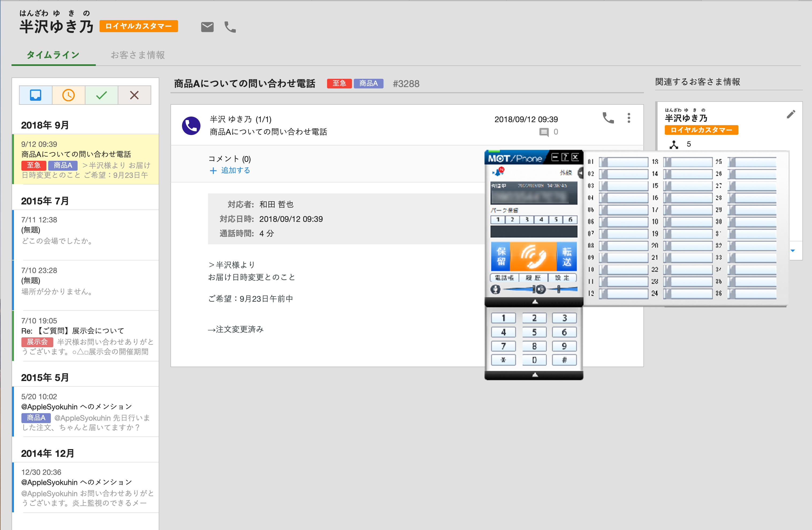Screen dimensions: 812x530
Task: Switch to the お客さま情報 tab
Action: (x=137, y=55)
